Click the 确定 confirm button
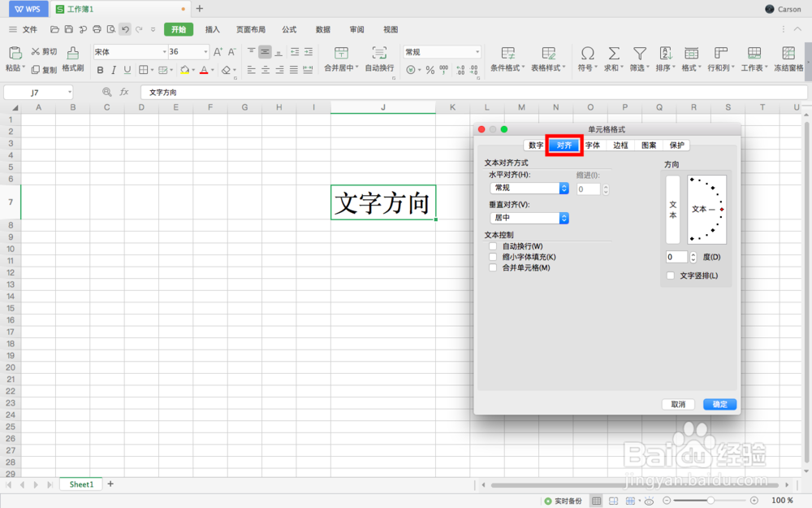 [x=719, y=404]
